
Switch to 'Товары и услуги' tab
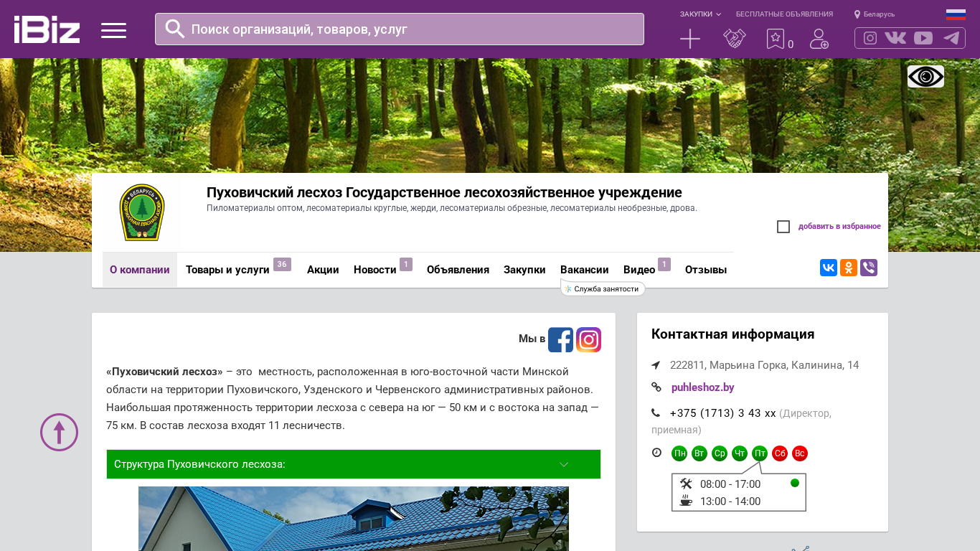(227, 270)
